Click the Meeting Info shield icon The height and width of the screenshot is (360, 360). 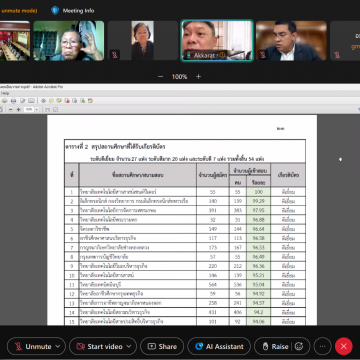tap(55, 11)
